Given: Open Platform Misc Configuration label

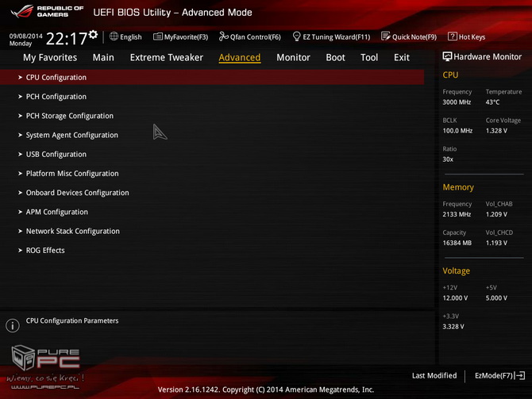Looking at the screenshot, I should coord(72,174).
